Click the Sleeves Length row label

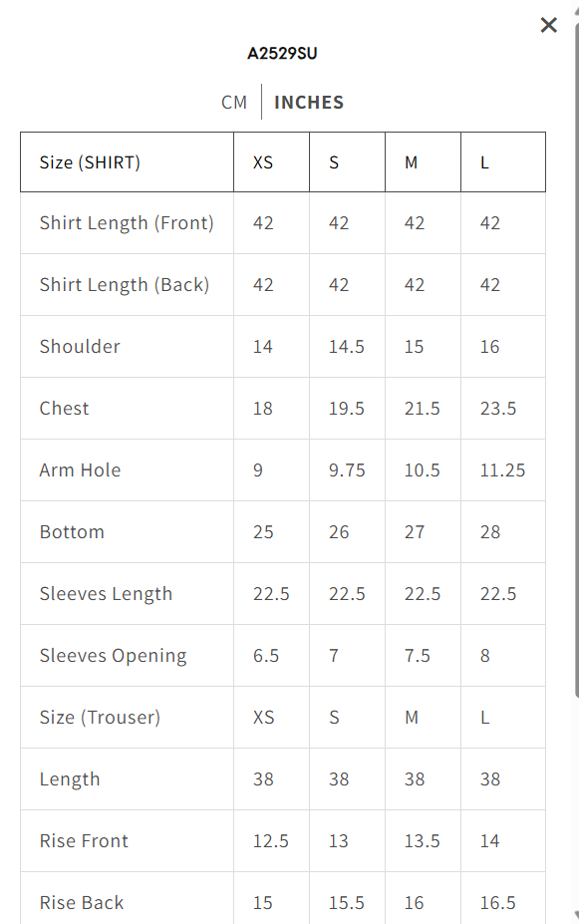tap(106, 593)
